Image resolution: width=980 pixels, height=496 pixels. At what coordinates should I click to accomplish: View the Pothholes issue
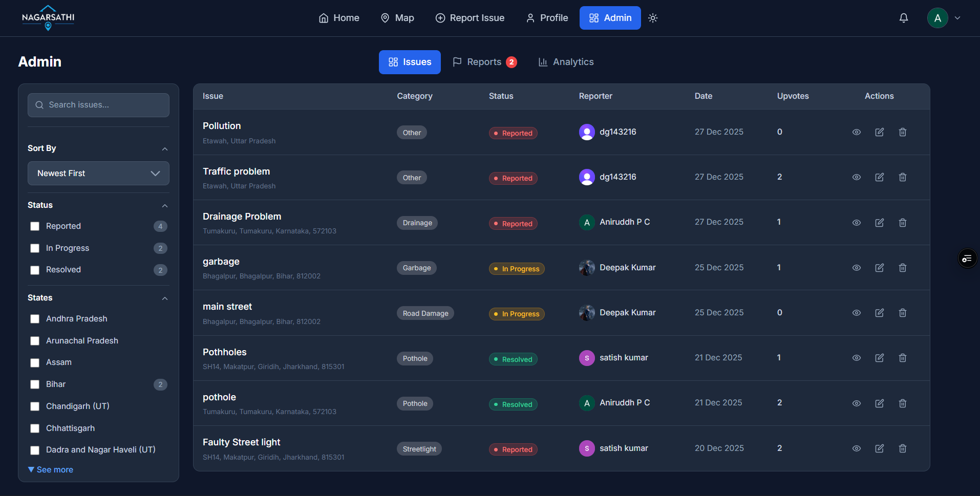click(x=857, y=358)
